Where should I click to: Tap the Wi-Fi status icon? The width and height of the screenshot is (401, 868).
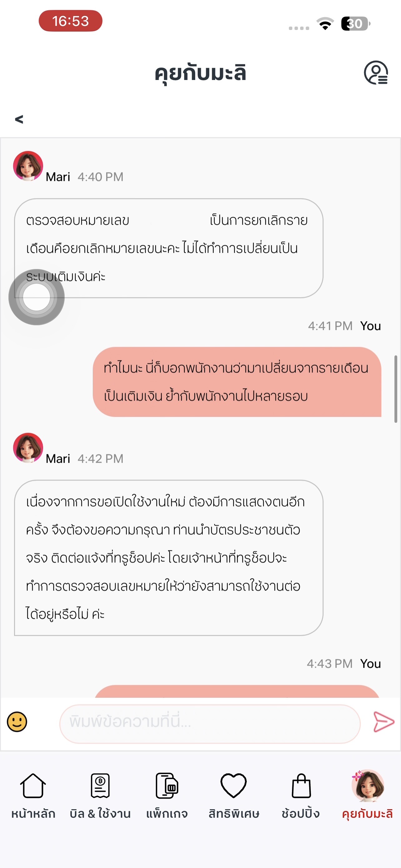coord(325,23)
